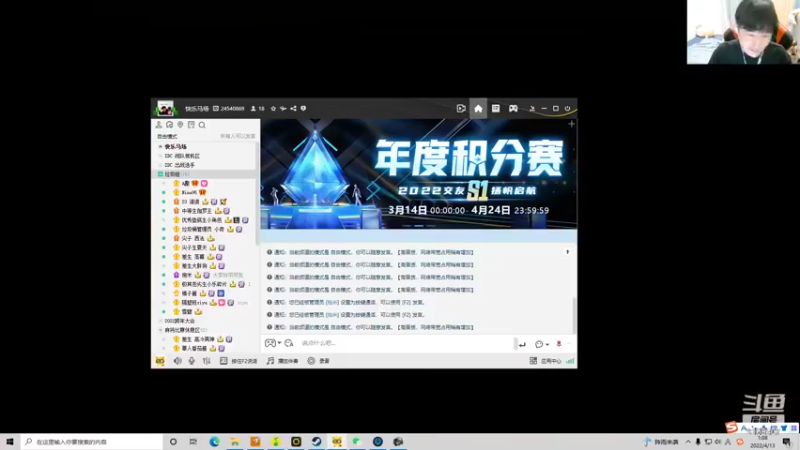Select user 尖子 西达 in the list

tap(193, 238)
